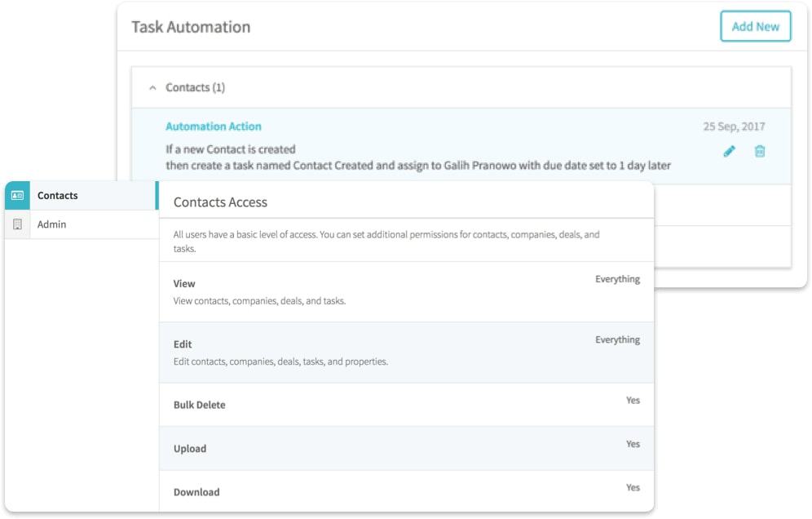This screenshot has width=812, height=519.
Task: Click the Contacts Access heading
Action: (x=220, y=202)
